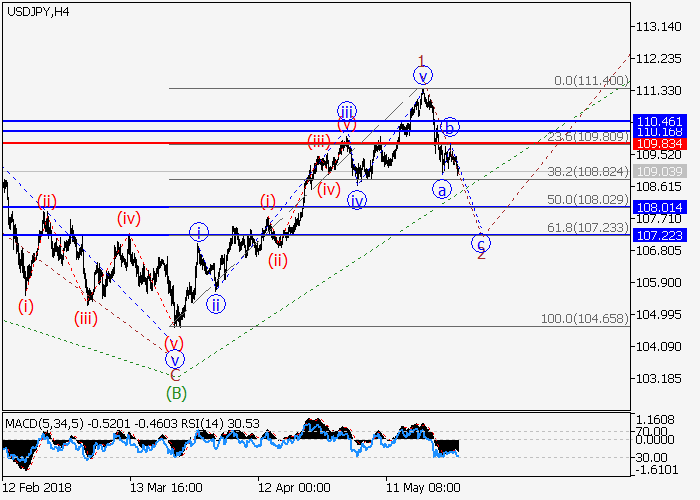Click the green (B) wave label
The image size is (700, 500).
coord(175,392)
